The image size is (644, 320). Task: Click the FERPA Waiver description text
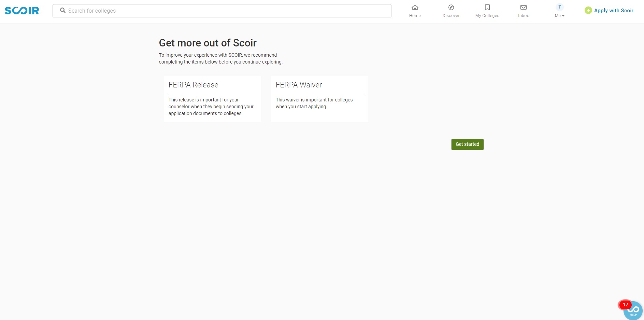point(314,103)
